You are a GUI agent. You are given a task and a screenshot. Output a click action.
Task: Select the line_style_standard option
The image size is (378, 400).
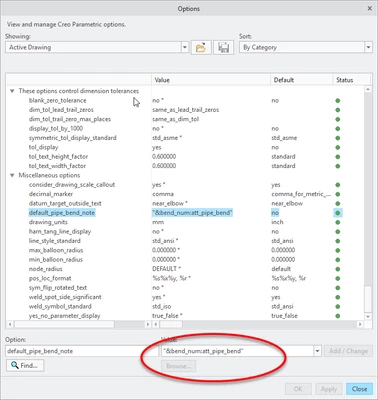(x=55, y=241)
